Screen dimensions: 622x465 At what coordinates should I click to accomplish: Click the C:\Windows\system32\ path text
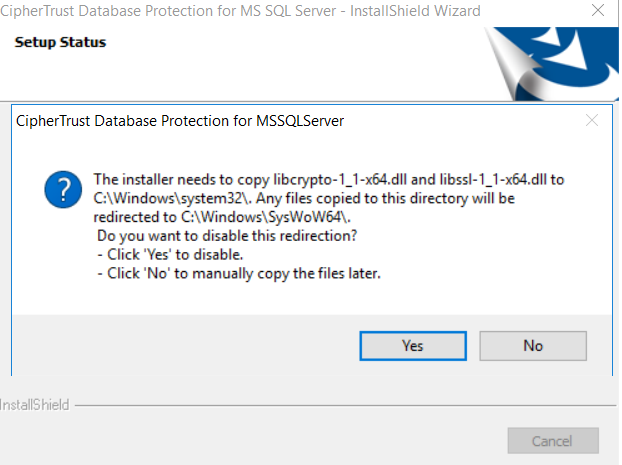tap(173, 198)
